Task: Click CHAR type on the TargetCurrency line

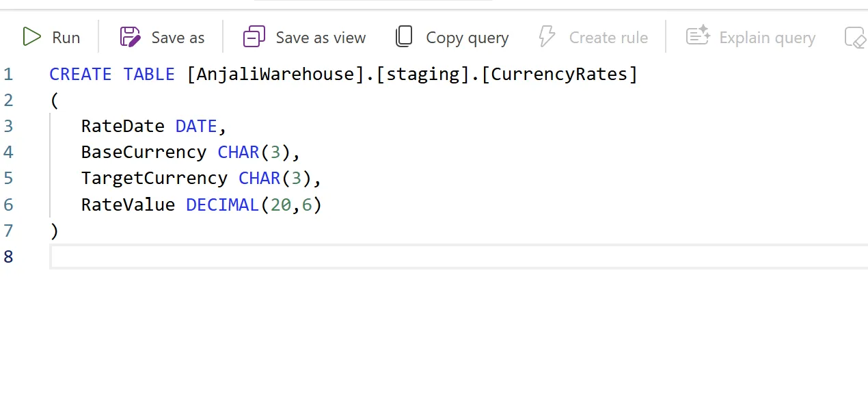Action: [260, 178]
